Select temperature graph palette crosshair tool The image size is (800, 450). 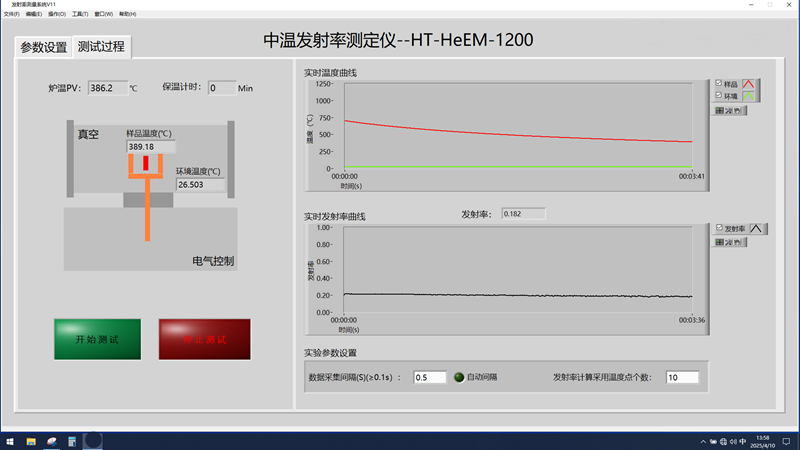pos(720,110)
